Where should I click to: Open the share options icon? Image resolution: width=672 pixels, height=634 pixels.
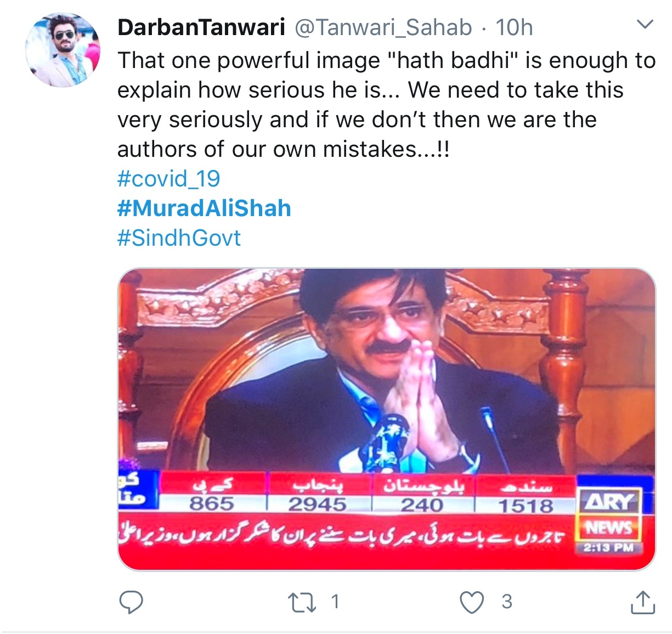[642, 602]
